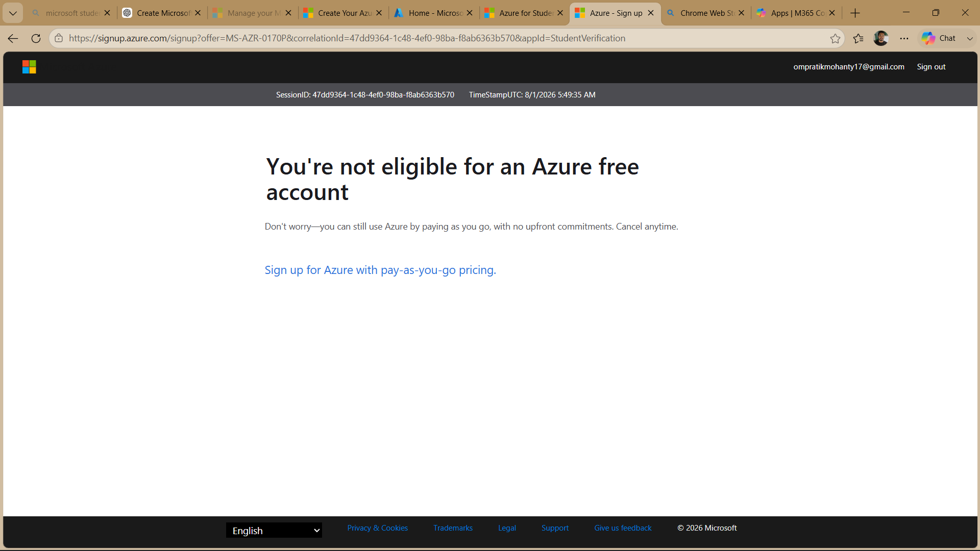
Task: Expand the chevron next to Chat
Action: tap(970, 38)
